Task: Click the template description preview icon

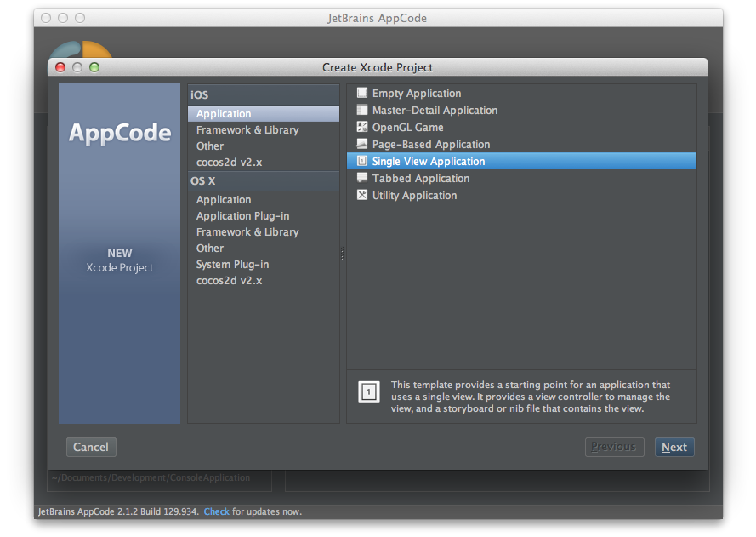Action: (368, 392)
